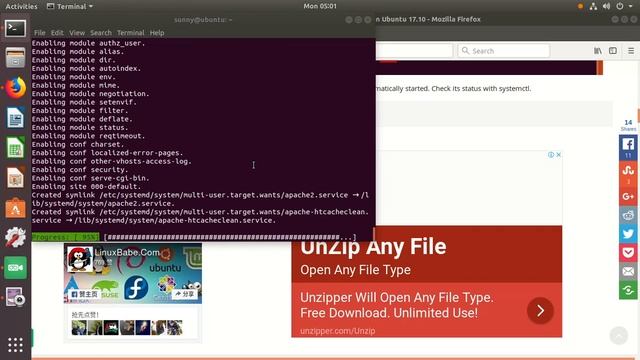640x360 pixels.
Task: Expand the Terminal app menu in top bar
Action: tap(70, 6)
